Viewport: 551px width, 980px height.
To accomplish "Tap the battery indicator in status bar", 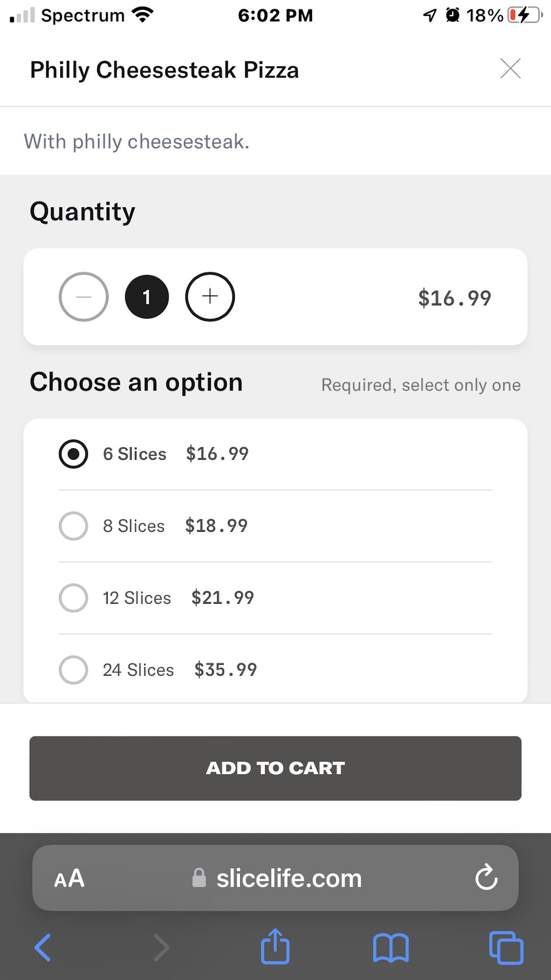I will tap(525, 15).
